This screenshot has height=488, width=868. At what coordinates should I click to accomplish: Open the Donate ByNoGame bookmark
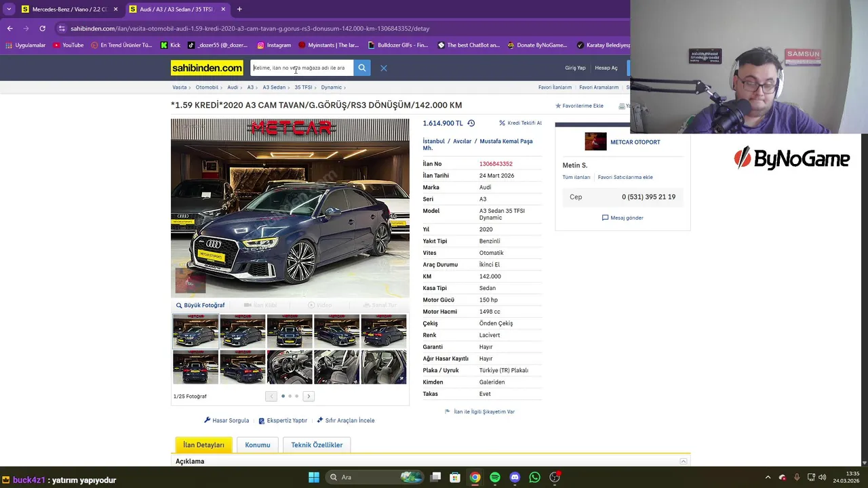tap(537, 45)
